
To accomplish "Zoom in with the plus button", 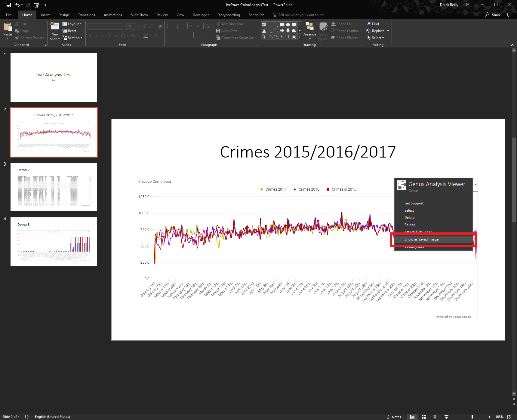I will click(x=489, y=417).
